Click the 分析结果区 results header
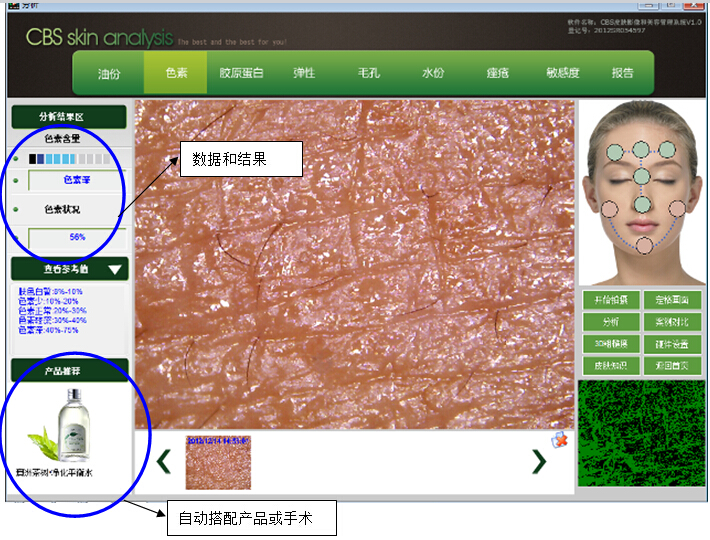This screenshot has width=710, height=540. coord(69,117)
